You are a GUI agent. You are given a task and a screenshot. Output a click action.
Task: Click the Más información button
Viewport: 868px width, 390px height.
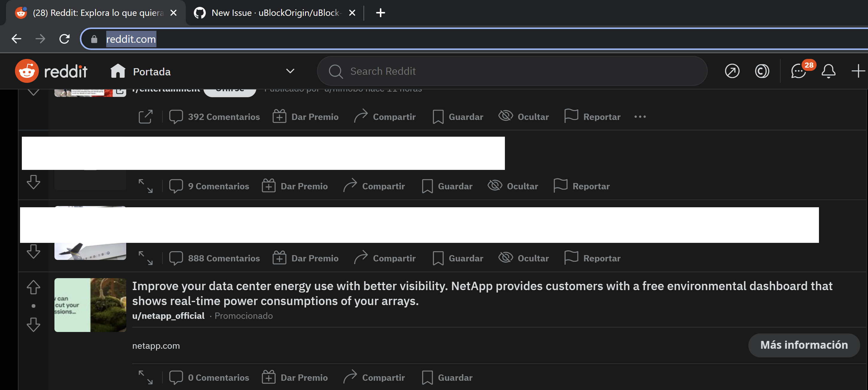tap(804, 345)
